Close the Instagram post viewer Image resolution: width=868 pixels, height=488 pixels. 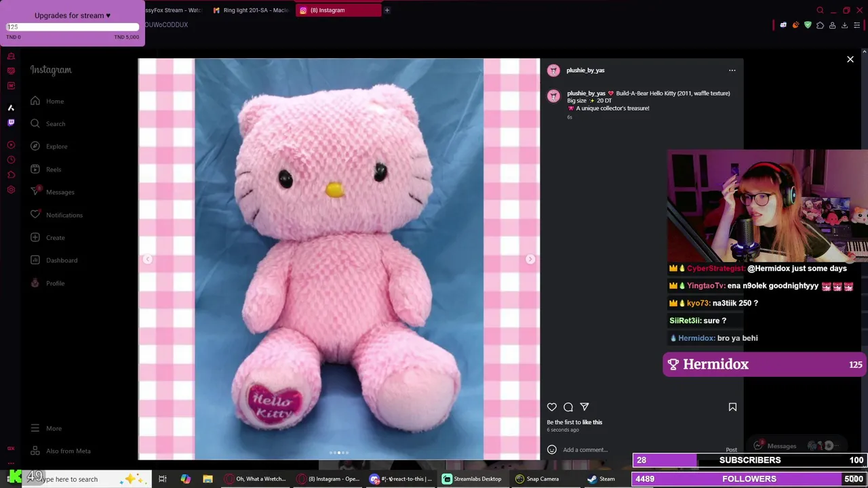pyautogui.click(x=850, y=60)
